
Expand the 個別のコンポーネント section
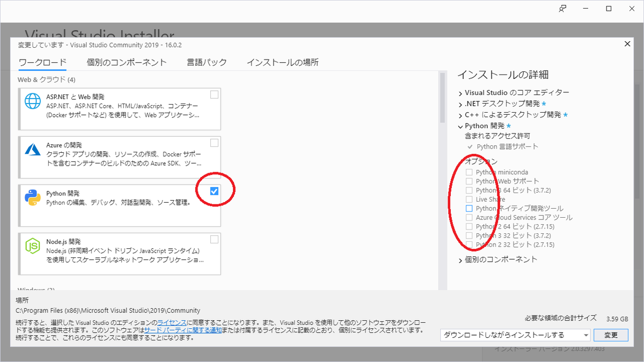coord(460,259)
